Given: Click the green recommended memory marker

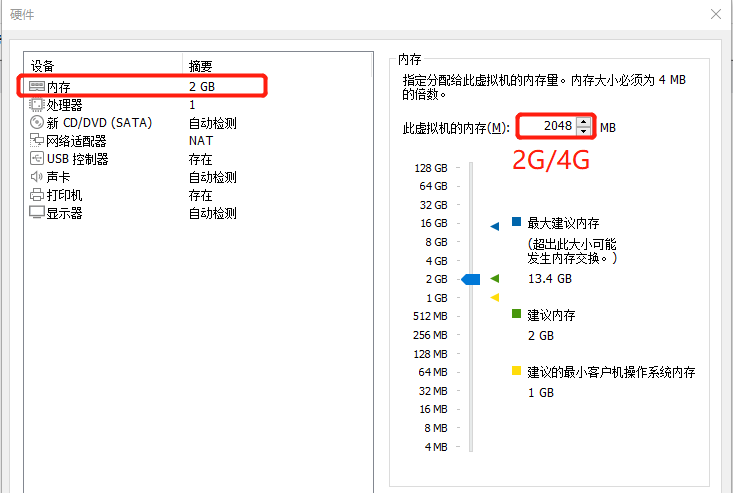Looking at the screenshot, I should [x=495, y=279].
